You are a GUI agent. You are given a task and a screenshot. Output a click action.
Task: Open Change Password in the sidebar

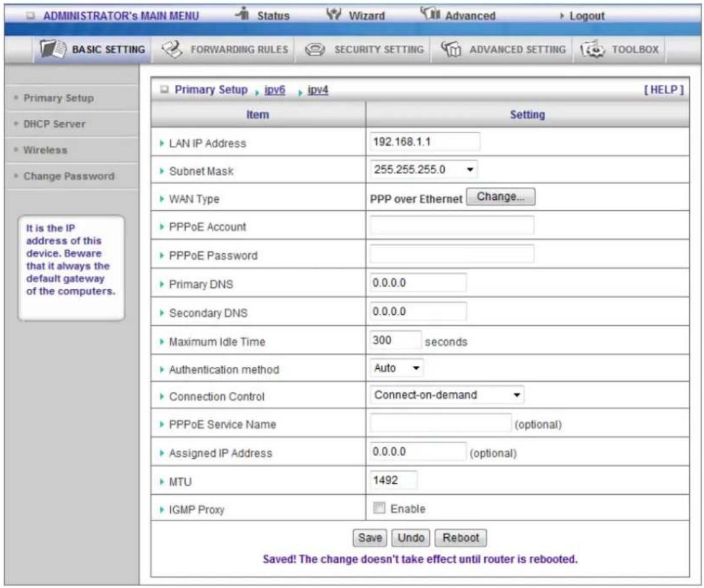(x=69, y=176)
